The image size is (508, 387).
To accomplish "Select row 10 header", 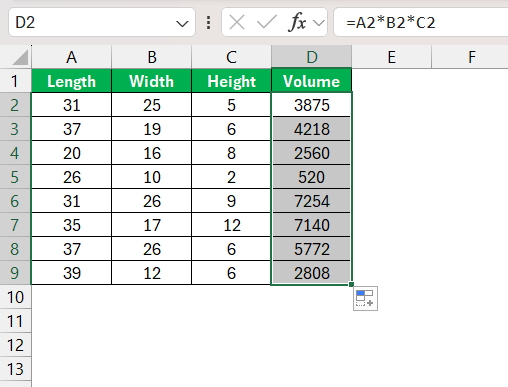I will tap(15, 297).
